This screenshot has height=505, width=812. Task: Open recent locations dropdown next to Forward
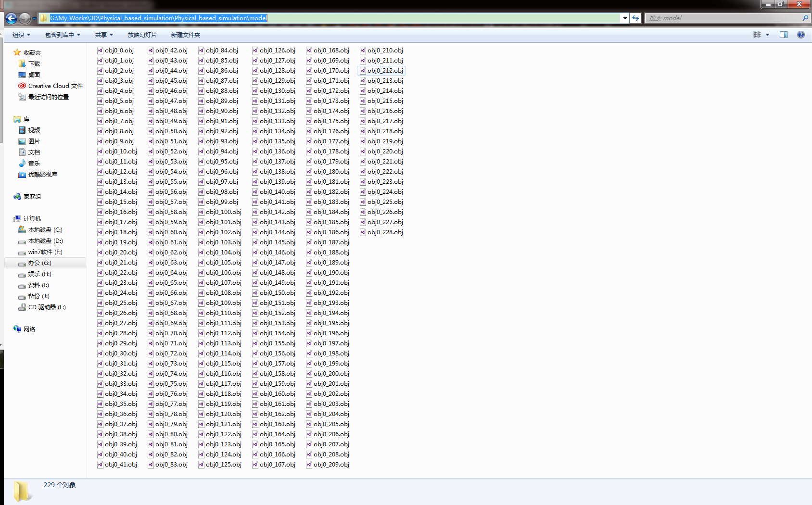click(x=34, y=19)
